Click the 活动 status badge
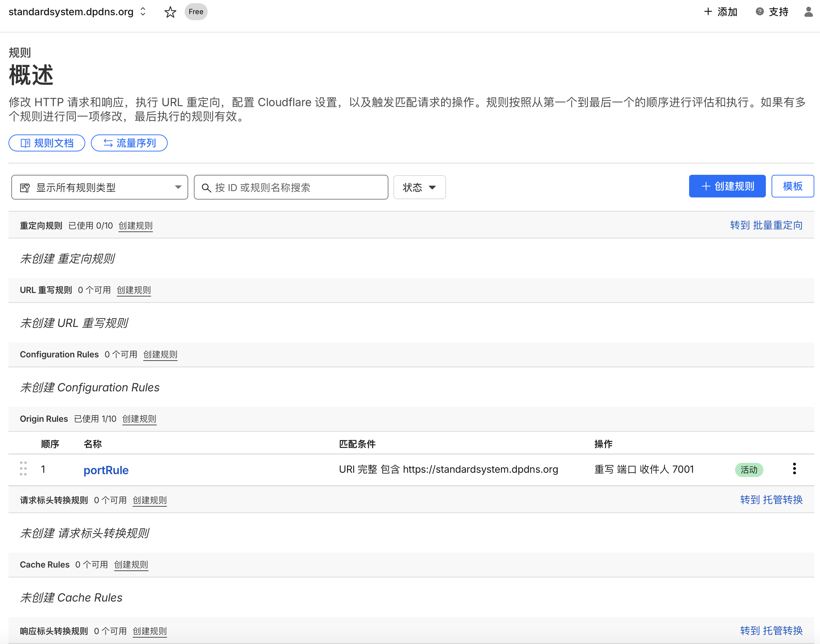This screenshot has width=820, height=644. 749,470
